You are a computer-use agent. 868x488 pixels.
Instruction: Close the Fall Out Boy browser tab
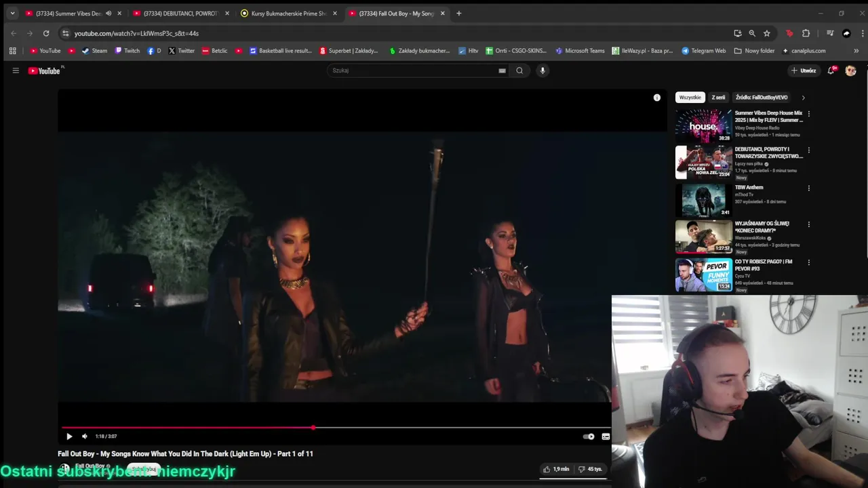pos(443,14)
